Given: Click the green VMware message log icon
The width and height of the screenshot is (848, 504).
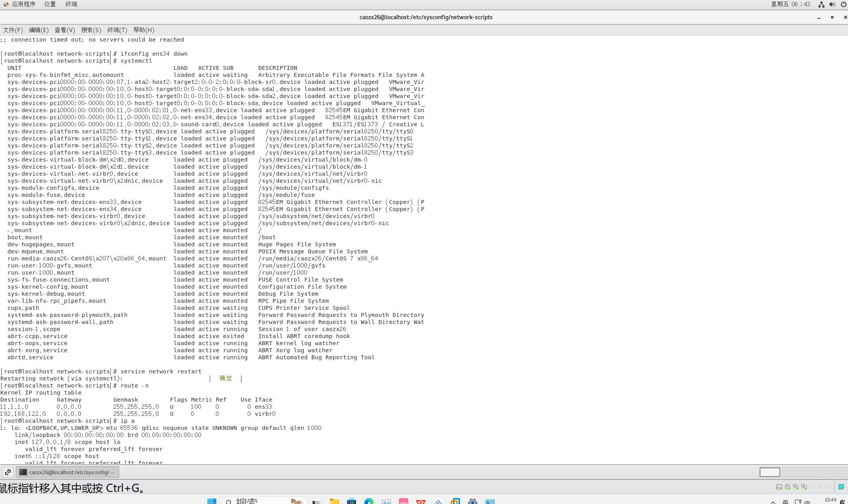Looking at the screenshot, I should 841,487.
